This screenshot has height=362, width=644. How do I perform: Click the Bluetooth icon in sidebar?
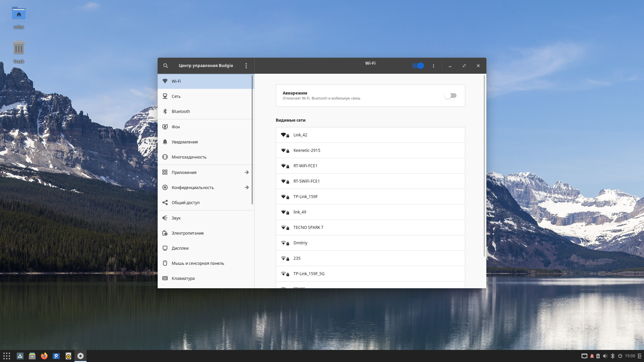click(x=165, y=111)
